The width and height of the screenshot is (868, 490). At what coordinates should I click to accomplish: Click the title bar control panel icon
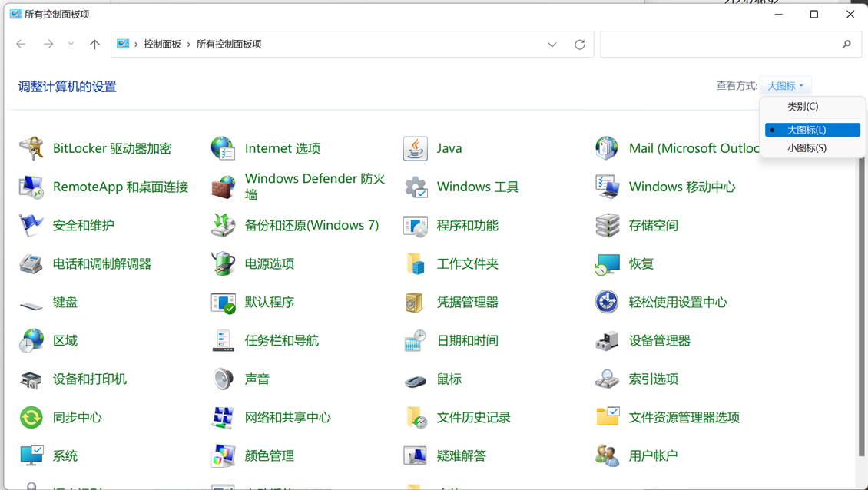pyautogui.click(x=15, y=14)
